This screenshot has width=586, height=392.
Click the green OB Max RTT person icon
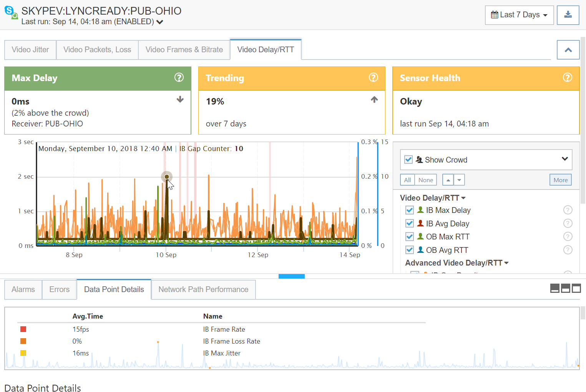[420, 236]
